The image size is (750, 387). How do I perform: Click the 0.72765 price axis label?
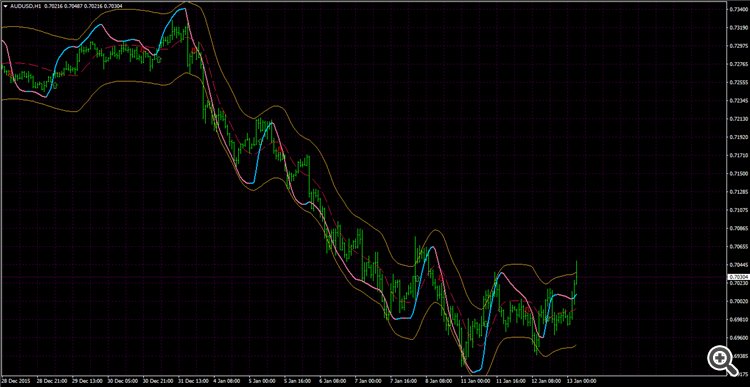739,64
